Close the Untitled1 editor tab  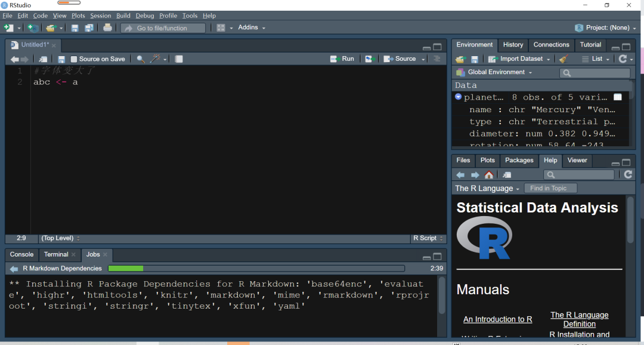click(54, 45)
